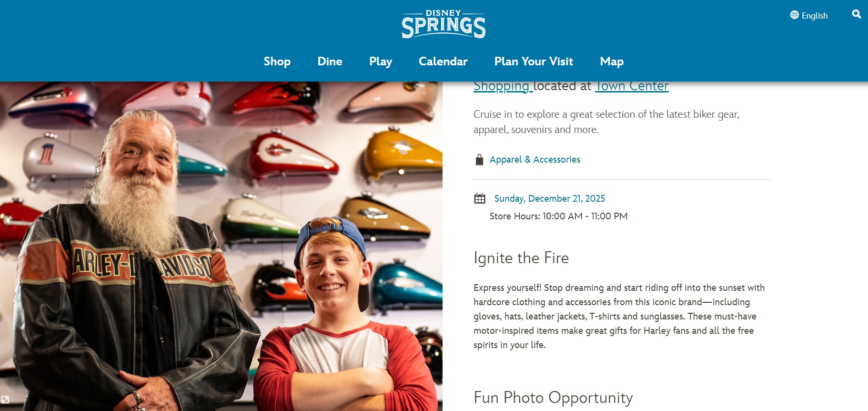Follow the Town Center link
Viewport: 868px width, 411px height.
pos(632,86)
